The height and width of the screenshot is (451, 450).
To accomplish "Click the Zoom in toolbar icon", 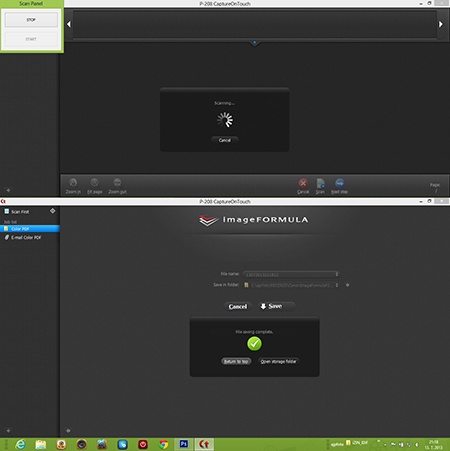I will click(73, 182).
